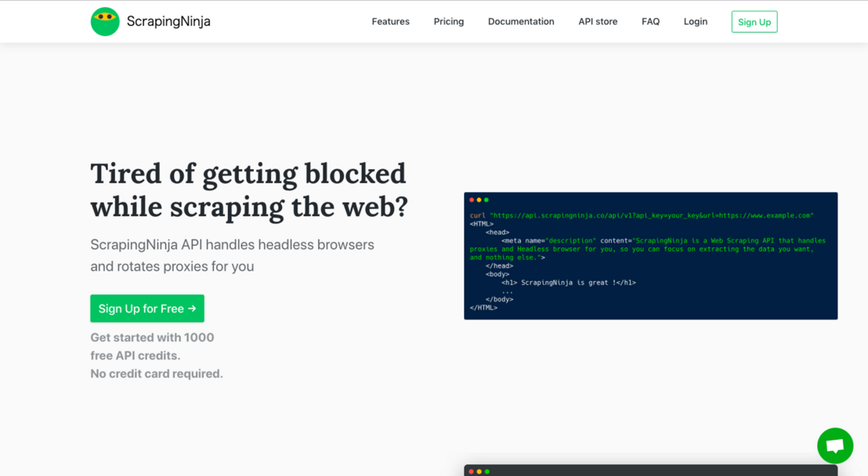This screenshot has width=868, height=476.
Task: Click the green dot in first terminal window
Action: click(x=486, y=200)
